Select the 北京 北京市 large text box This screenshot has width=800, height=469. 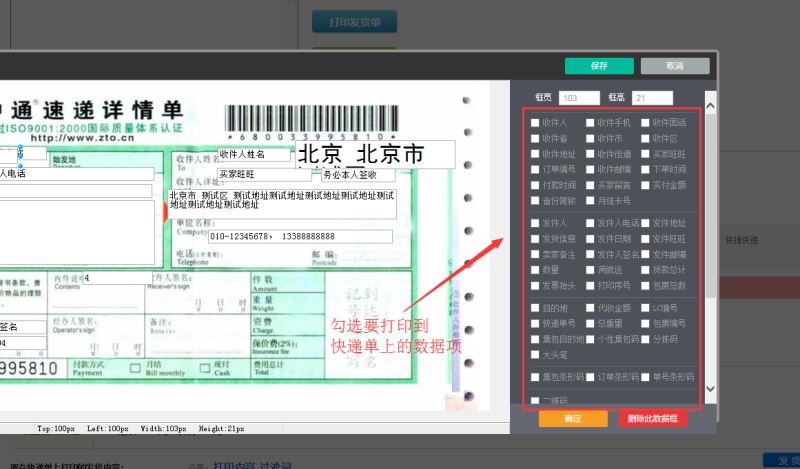(375, 154)
